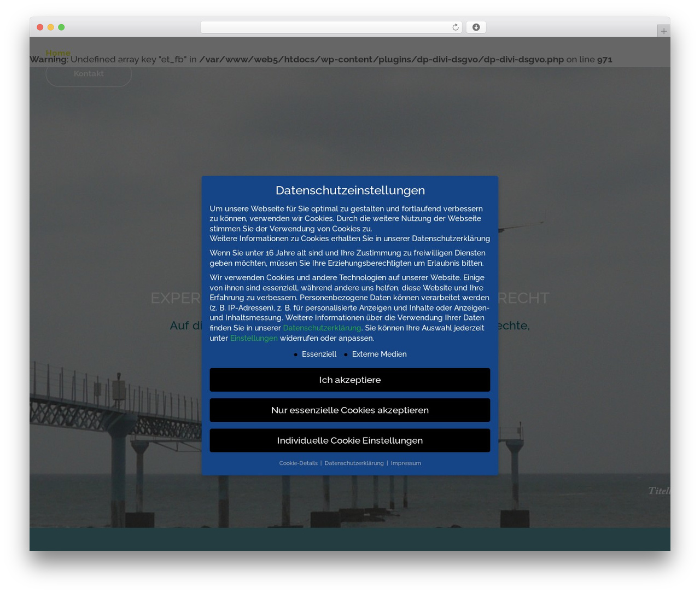Viewport: 700px width, 593px height.
Task: Close the browser window with the red button
Action: (x=40, y=27)
